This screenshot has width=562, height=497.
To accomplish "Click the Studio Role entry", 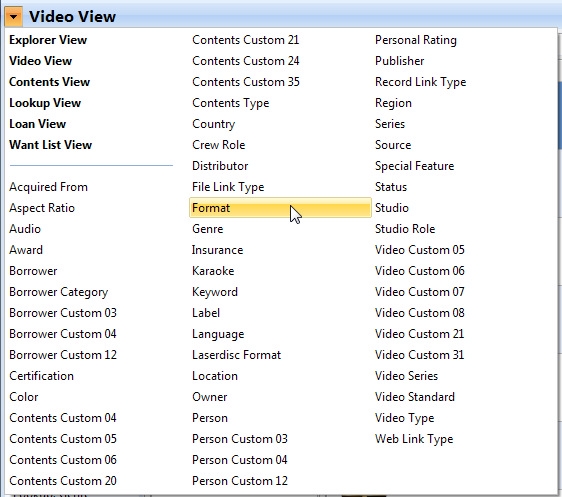I will pos(405,229).
